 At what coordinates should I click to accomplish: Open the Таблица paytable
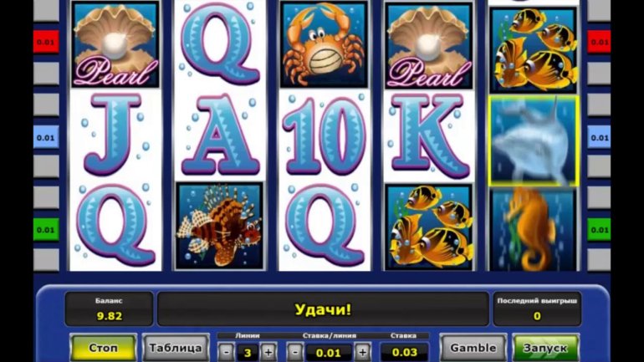point(176,348)
